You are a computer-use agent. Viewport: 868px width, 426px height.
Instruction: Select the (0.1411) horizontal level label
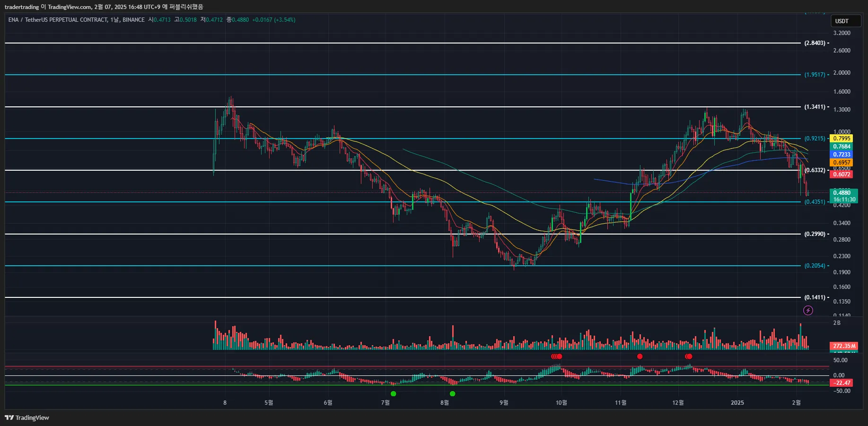point(815,297)
